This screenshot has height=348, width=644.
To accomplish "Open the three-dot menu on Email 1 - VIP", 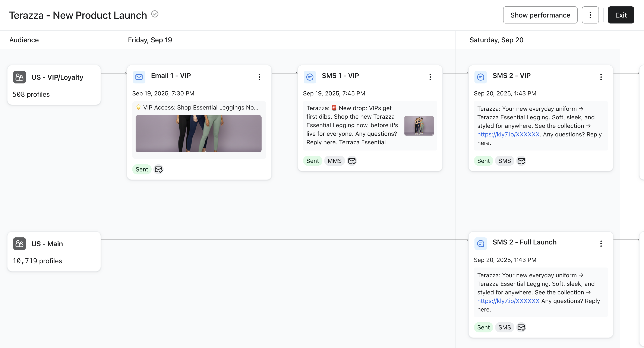I will point(259,77).
